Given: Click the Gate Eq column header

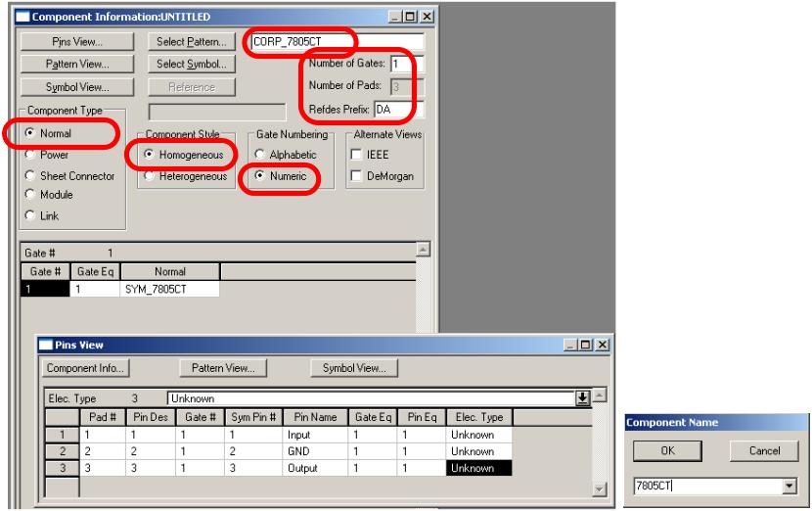Looking at the screenshot, I should [95, 271].
